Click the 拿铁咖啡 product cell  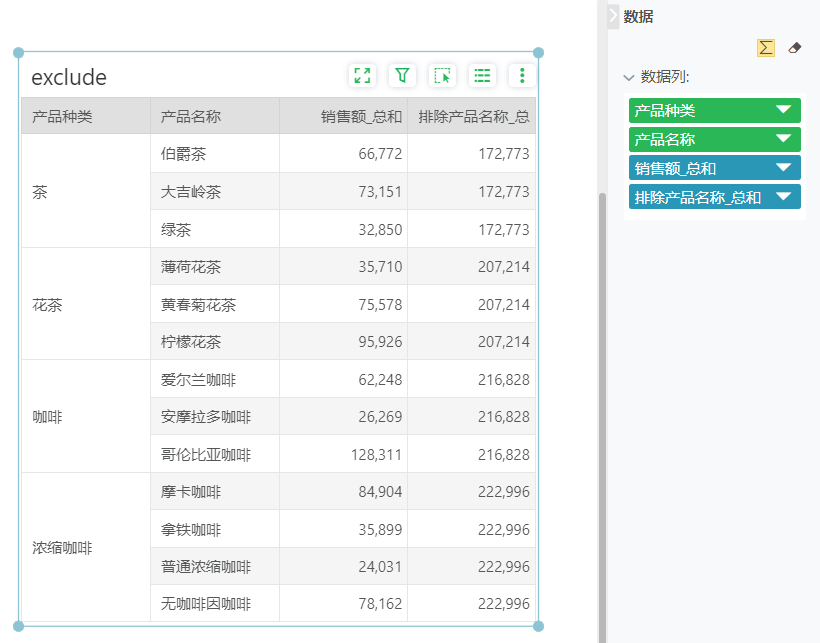[214, 529]
